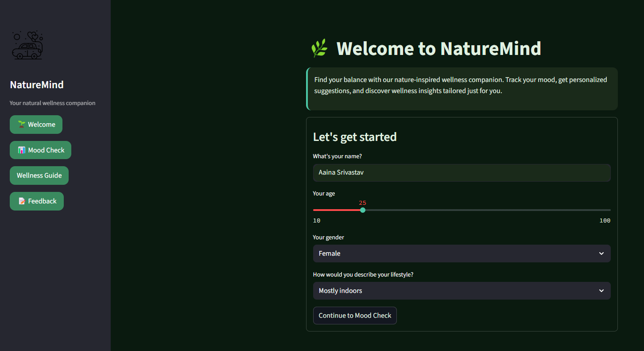Click the green info box about wellness tracking
Screen dimensions: 644x351
pos(462,89)
